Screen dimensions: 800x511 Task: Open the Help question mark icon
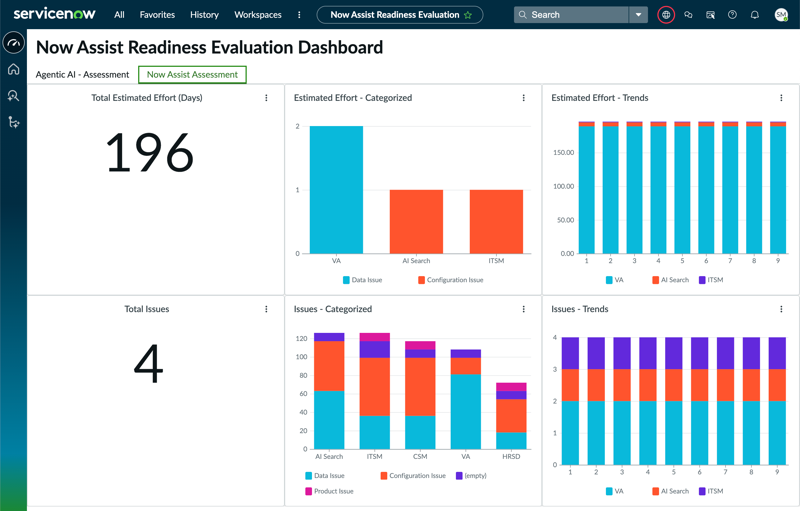pos(732,15)
